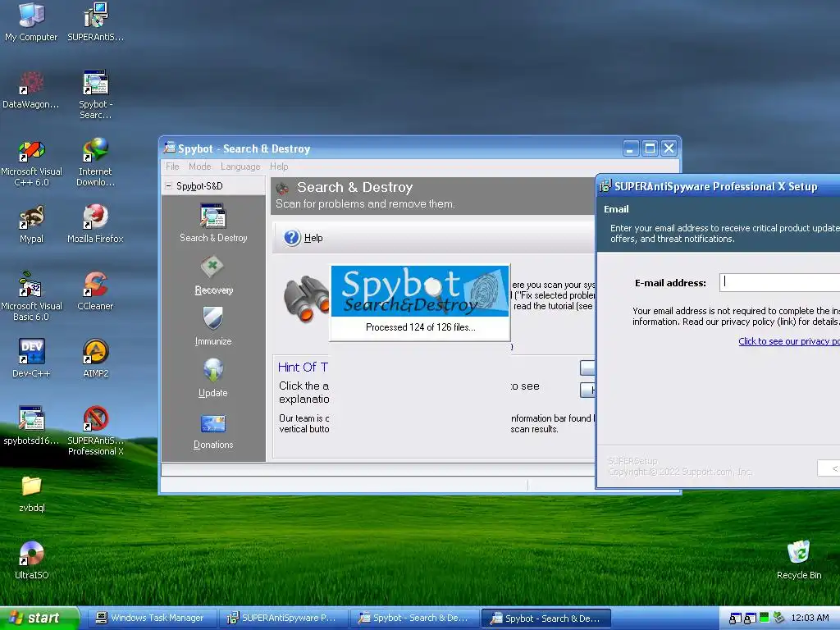Image resolution: width=840 pixels, height=630 pixels.
Task: Collapse the Spybot-S&D sidebar section
Action: tap(168, 186)
